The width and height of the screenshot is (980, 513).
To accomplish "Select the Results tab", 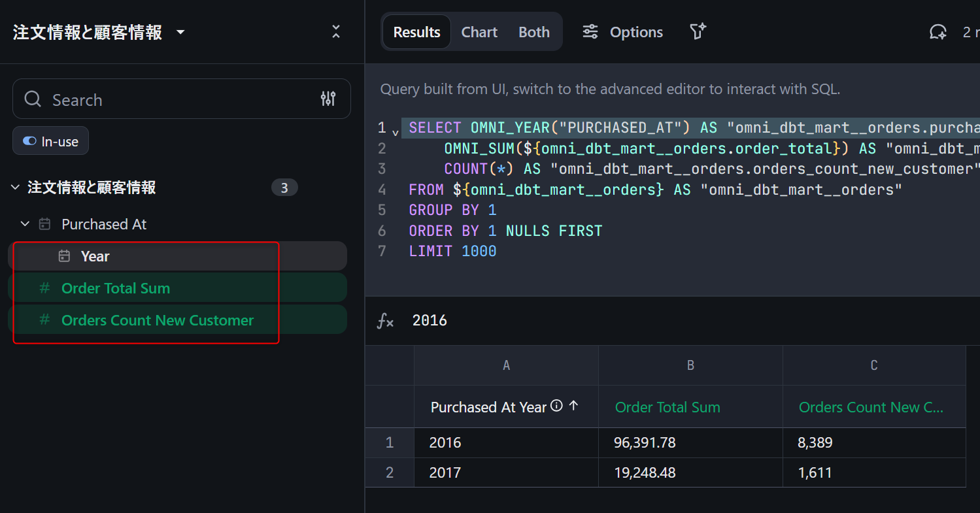I will tap(416, 32).
